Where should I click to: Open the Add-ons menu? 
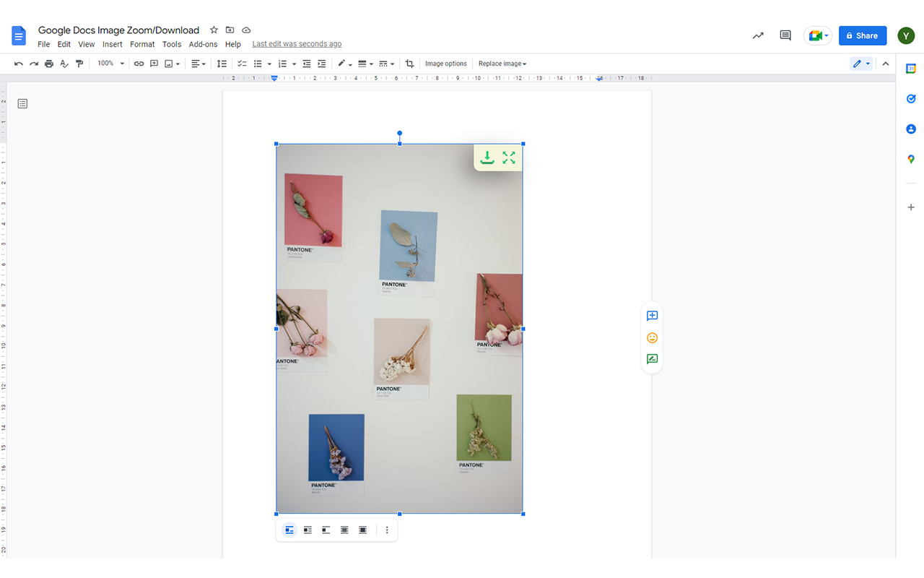point(203,44)
